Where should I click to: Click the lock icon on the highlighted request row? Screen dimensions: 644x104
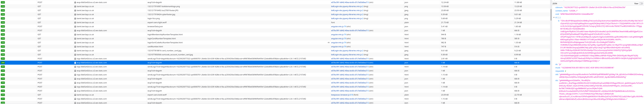coord(75,63)
